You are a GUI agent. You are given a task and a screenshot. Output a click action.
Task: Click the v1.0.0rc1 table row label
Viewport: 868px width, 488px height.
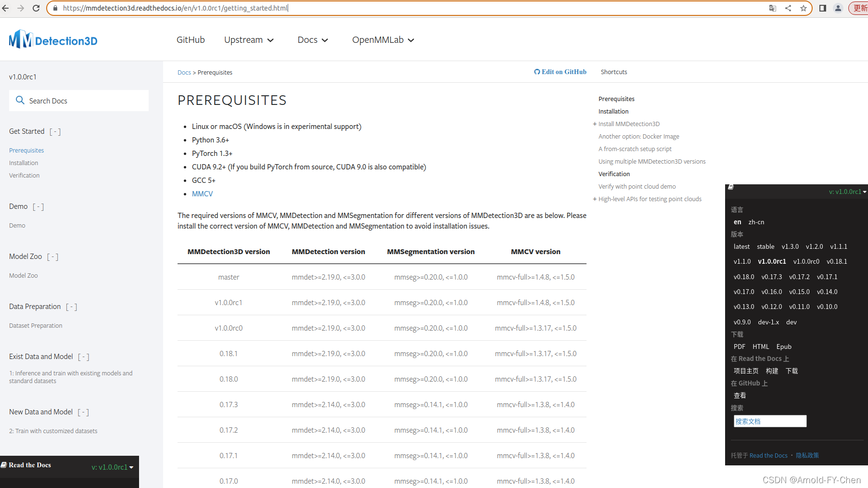[x=229, y=303]
